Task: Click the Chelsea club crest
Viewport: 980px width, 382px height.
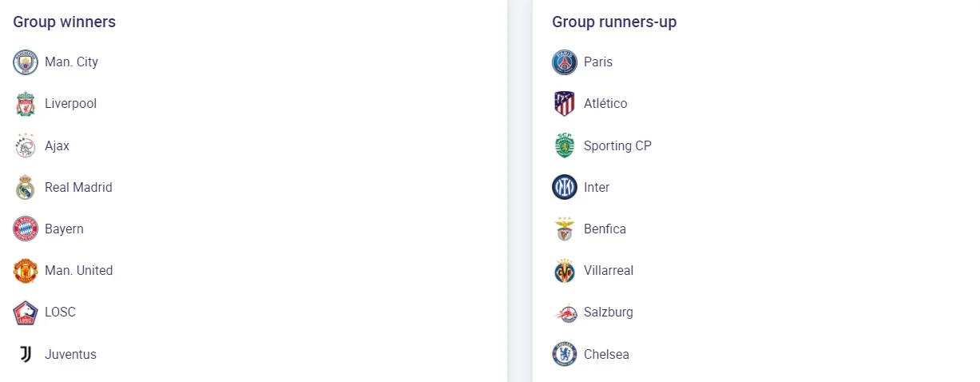Action: [x=565, y=354]
